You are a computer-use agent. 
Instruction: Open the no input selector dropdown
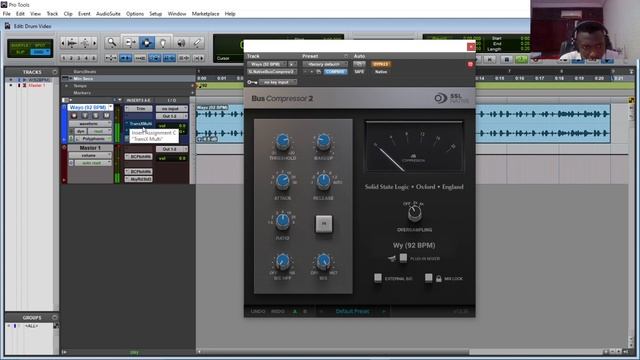(172, 109)
